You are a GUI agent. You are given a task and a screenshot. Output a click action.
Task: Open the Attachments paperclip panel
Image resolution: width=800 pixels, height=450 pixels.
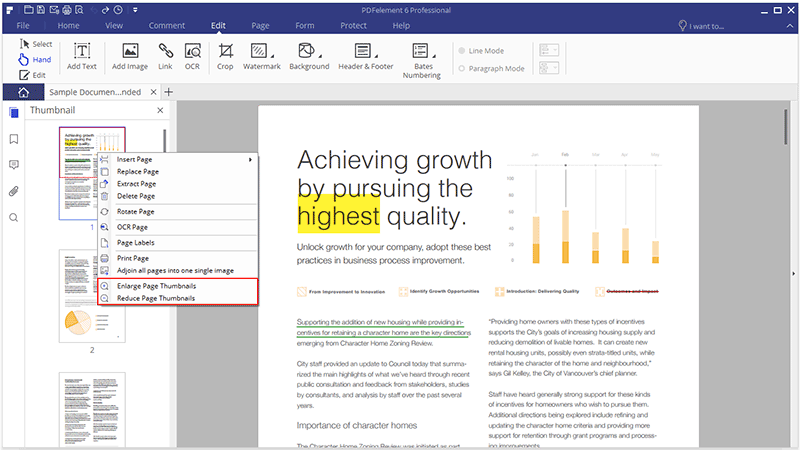pos(14,191)
